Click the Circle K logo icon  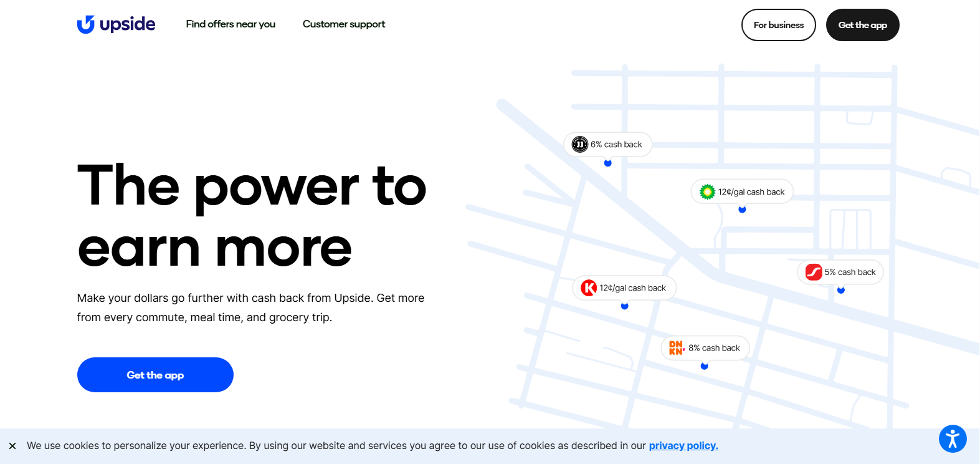click(589, 288)
